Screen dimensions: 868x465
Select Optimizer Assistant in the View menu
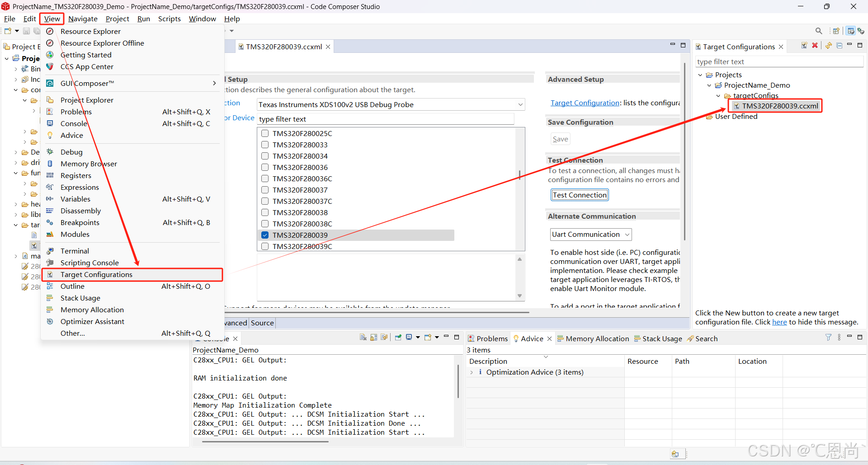click(x=132, y=321)
